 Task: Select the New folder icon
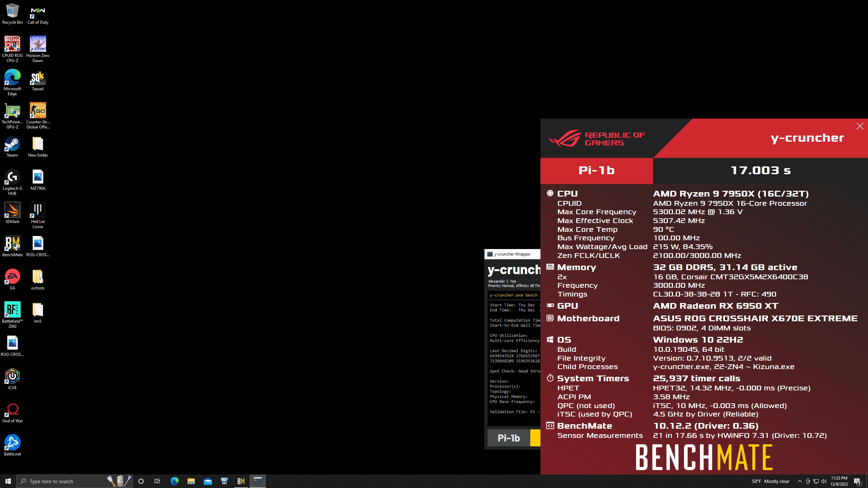coord(38,147)
